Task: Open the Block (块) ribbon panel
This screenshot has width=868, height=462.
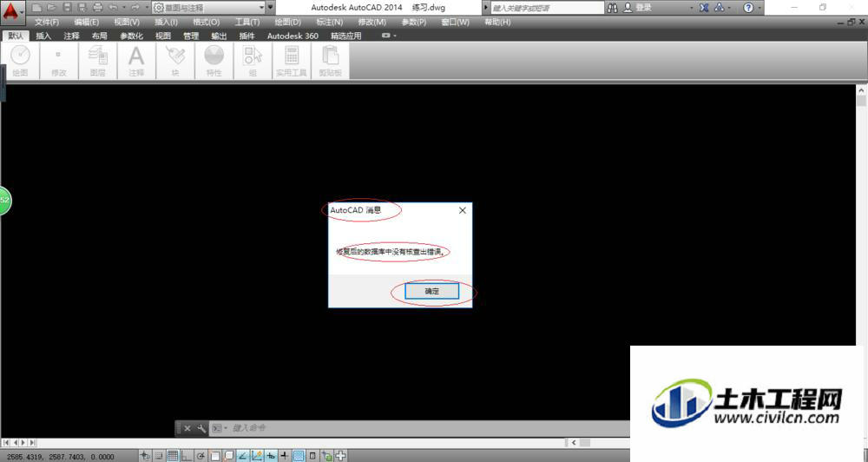Action: (x=175, y=61)
